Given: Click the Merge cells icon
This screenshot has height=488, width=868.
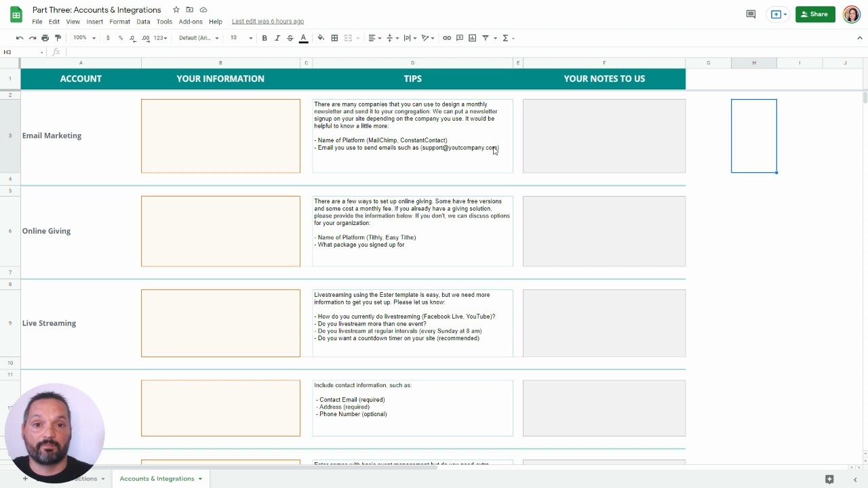Looking at the screenshot, I should pyautogui.click(x=348, y=38).
